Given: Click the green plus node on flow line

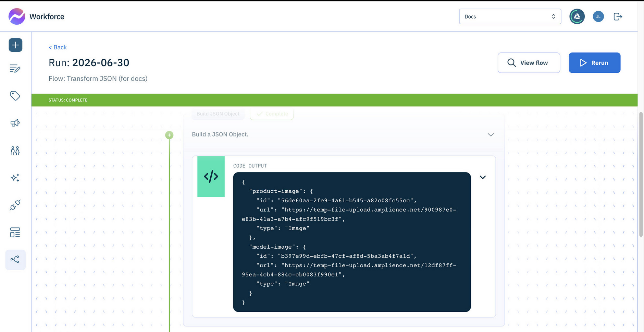Looking at the screenshot, I should point(169,135).
